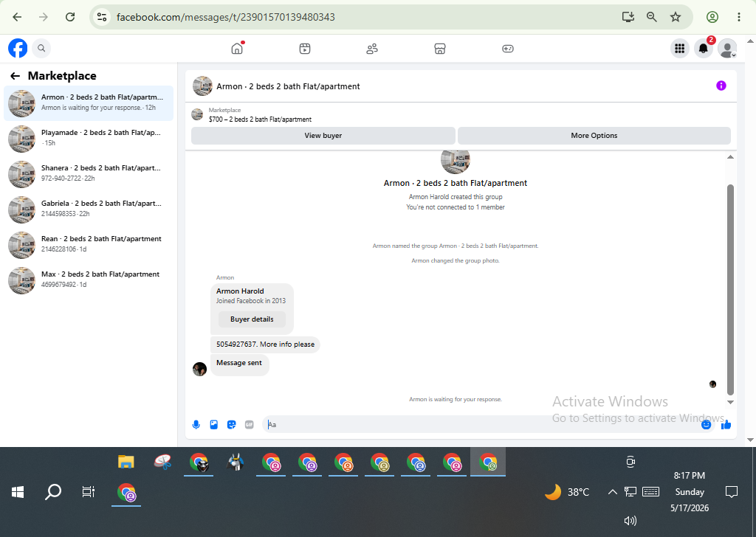
Task: Open the notifications bell icon
Action: (704, 48)
